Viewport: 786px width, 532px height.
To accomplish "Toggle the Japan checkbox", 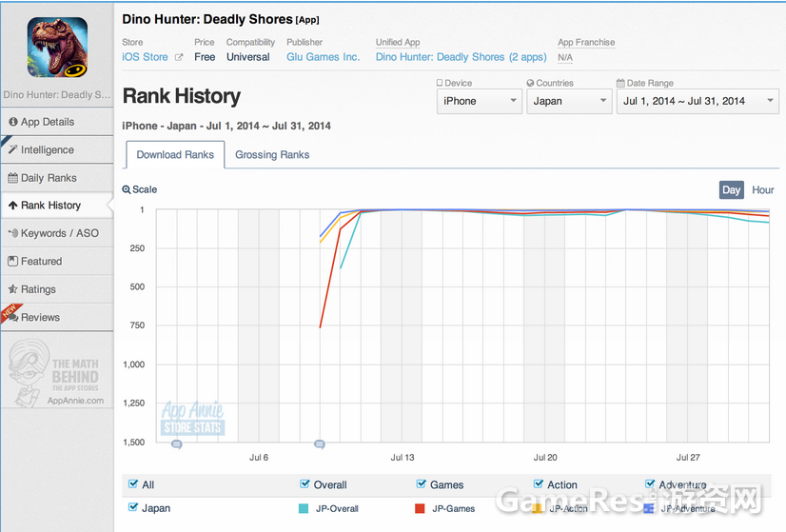I will tap(133, 507).
